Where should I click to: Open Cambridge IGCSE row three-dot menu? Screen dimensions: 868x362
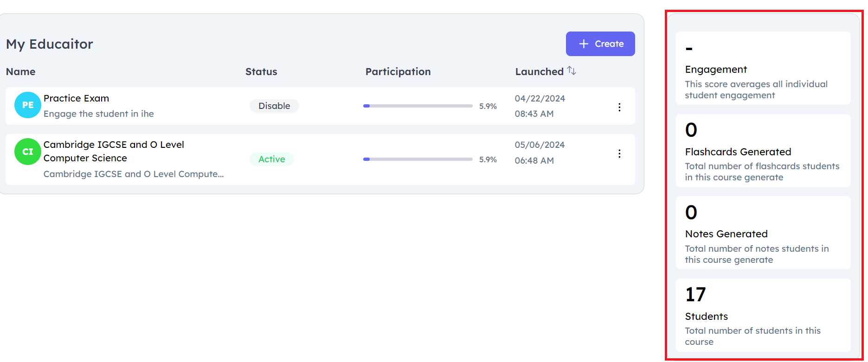[619, 153]
